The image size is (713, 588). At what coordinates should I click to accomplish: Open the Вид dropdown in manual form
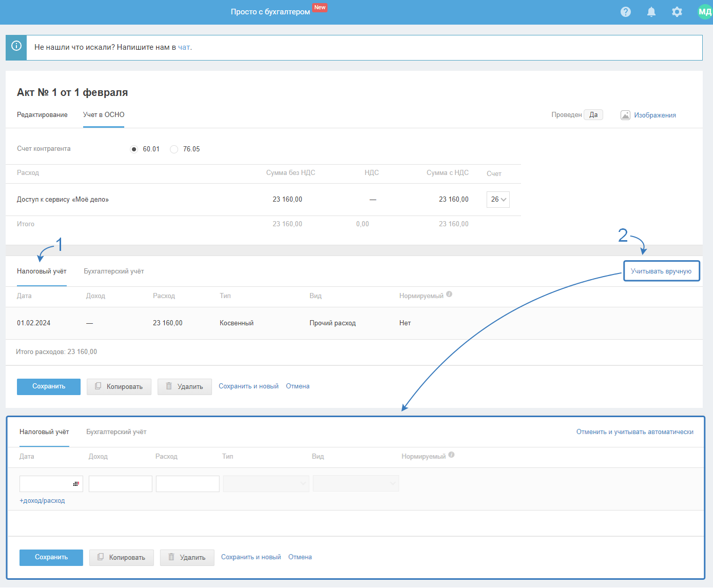point(356,484)
